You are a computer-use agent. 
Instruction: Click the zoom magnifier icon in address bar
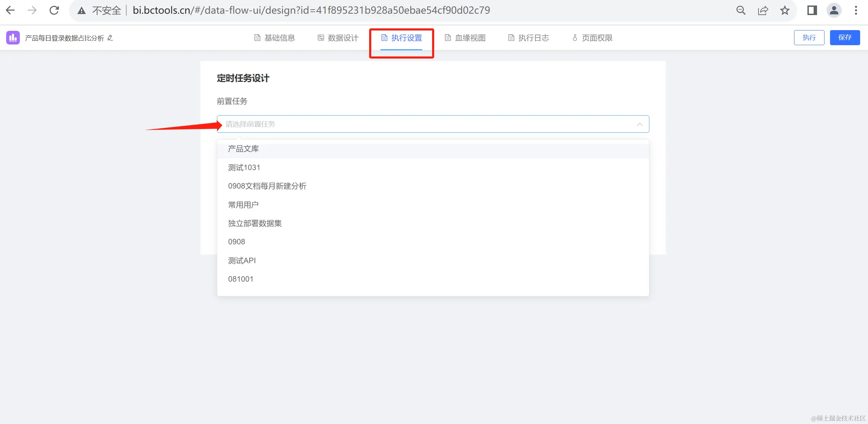741,10
